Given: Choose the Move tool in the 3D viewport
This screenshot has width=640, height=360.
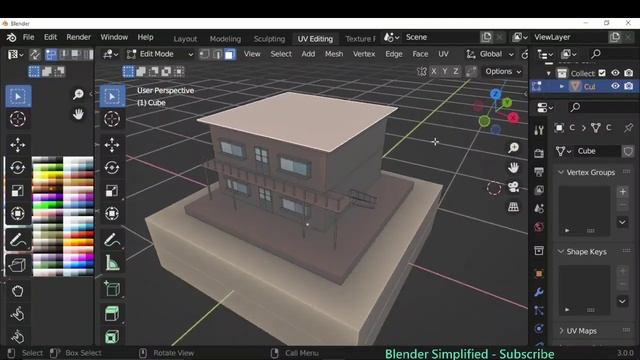Looking at the screenshot, I should pos(112,145).
